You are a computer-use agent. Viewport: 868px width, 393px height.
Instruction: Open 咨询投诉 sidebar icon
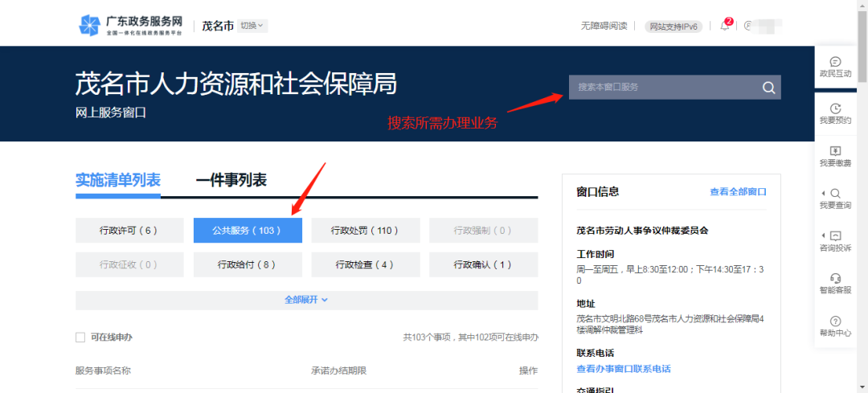[x=835, y=241]
